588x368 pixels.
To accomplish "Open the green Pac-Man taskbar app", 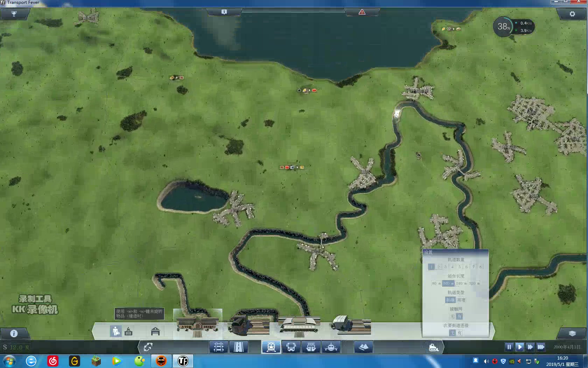I will (139, 361).
